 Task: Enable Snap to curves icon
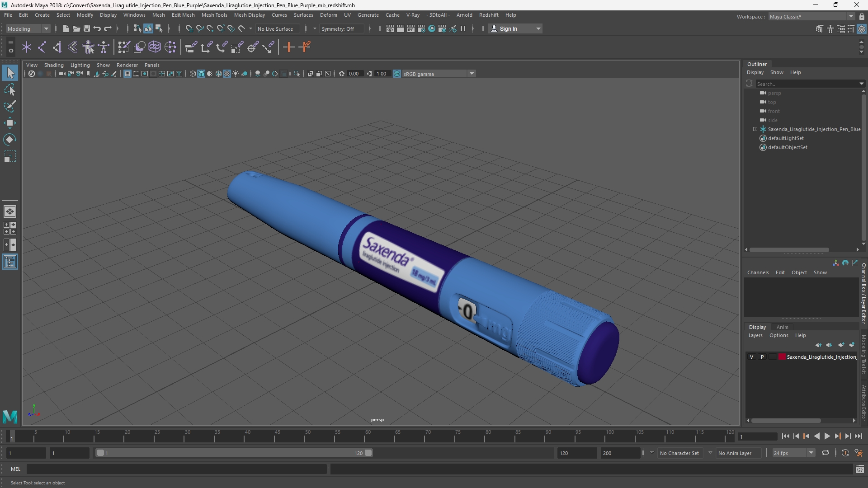click(x=199, y=28)
